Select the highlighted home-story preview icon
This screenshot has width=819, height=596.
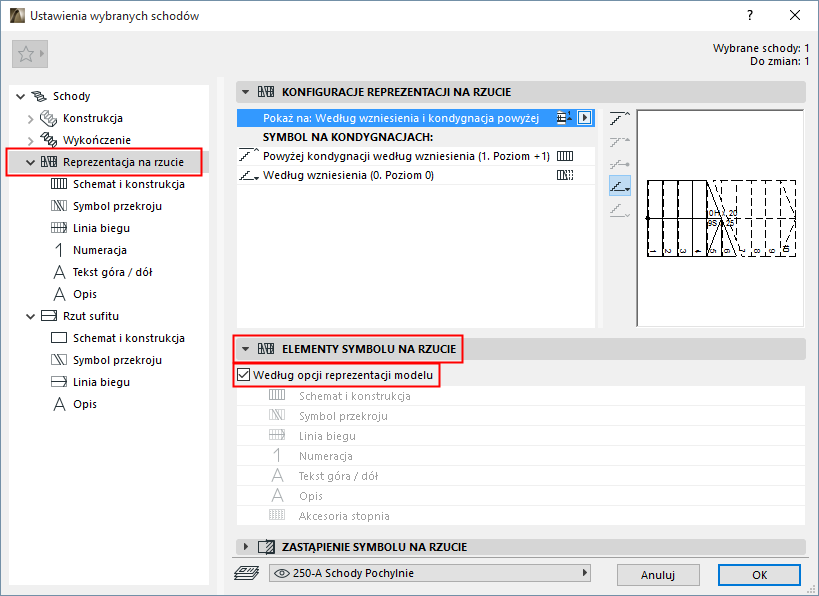click(x=619, y=186)
